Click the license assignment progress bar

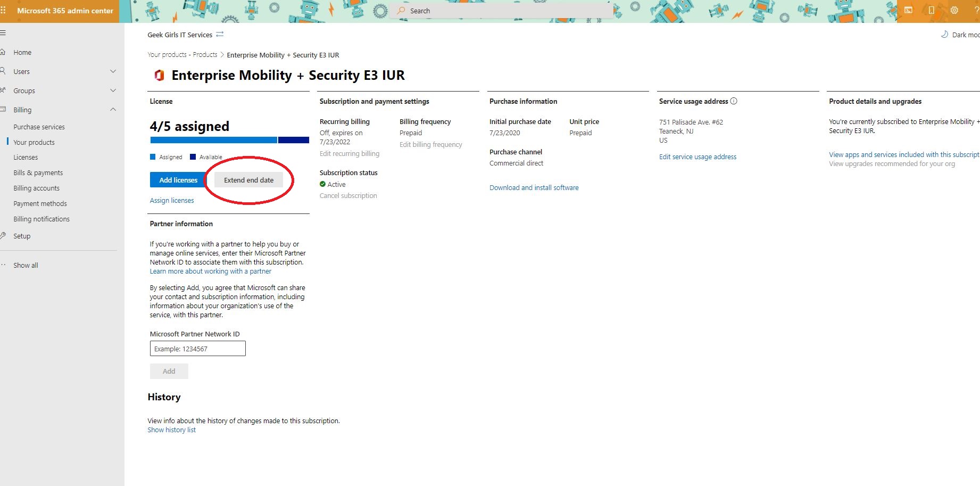coord(229,140)
